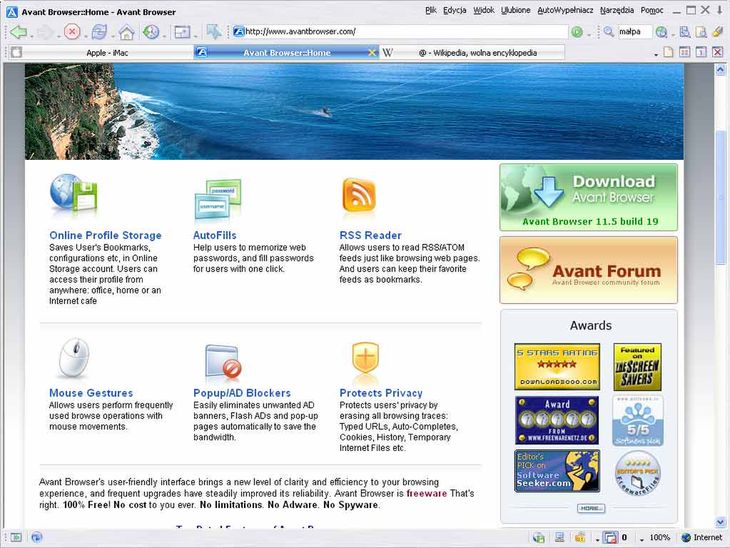Click the 5 Stars Rating award thumbnail
Screen dimensions: 730x548
[x=557, y=366]
